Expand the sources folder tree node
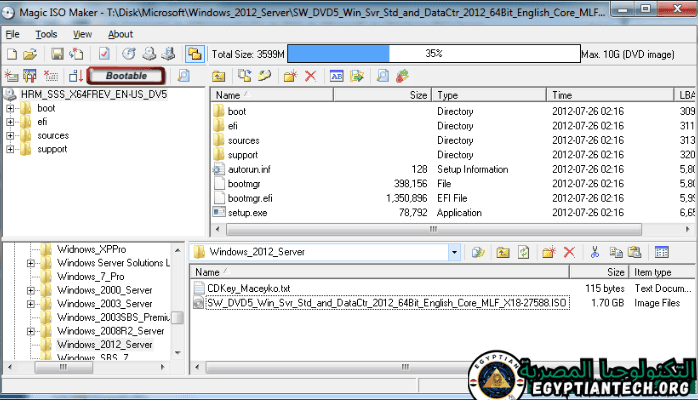The width and height of the screenshot is (698, 400). pos(10,135)
